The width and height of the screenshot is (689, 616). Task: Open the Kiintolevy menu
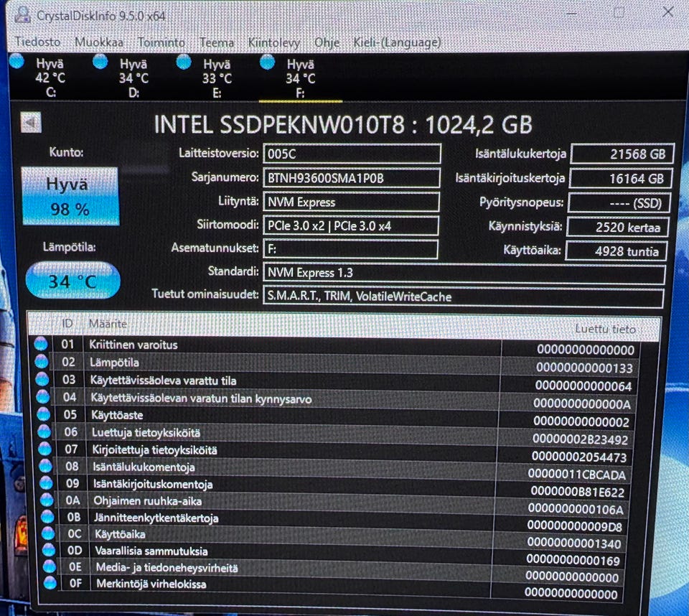click(273, 42)
